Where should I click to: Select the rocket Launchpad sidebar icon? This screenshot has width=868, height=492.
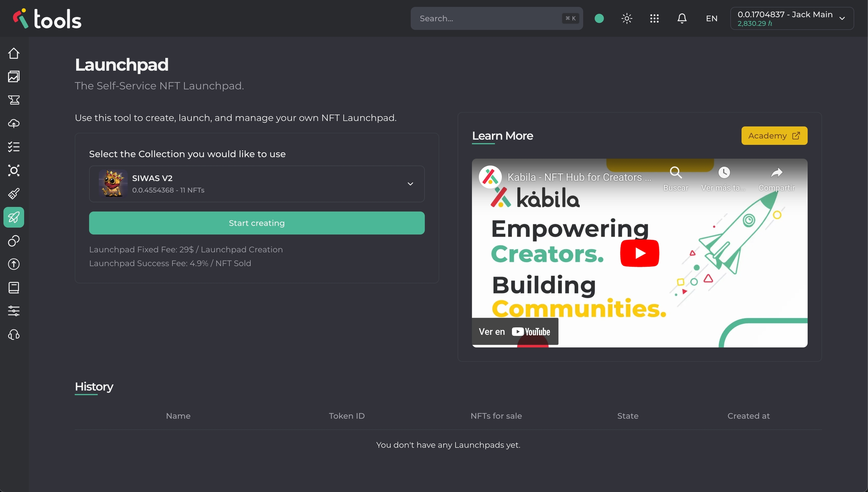click(14, 217)
